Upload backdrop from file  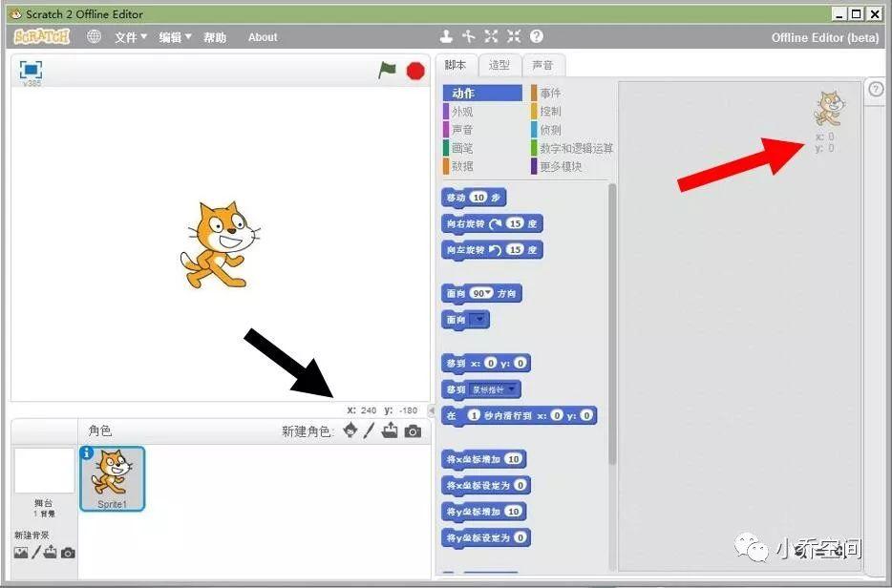[x=51, y=552]
